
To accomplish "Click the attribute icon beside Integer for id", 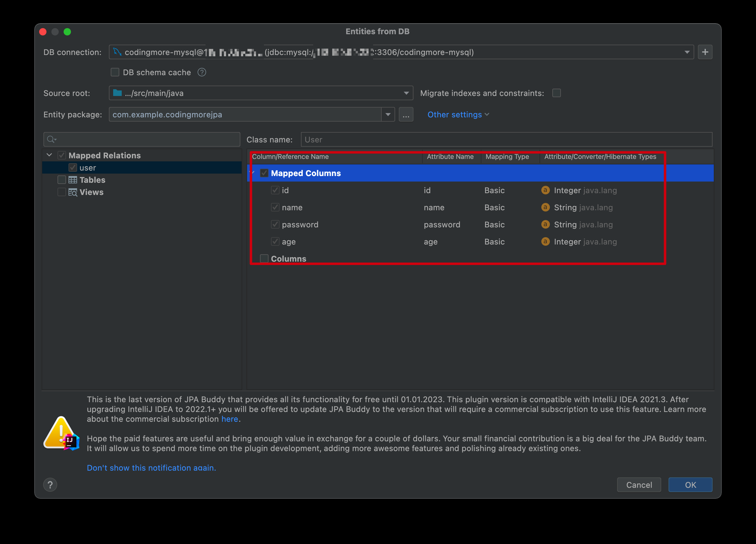I will pos(545,190).
